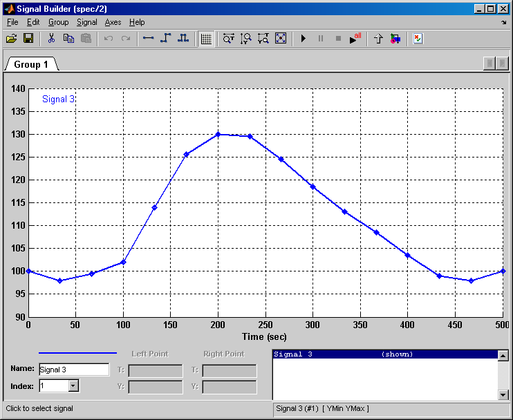The width and height of the screenshot is (513, 420).
Task: Select the zoom in Y direction icon
Action: point(245,39)
